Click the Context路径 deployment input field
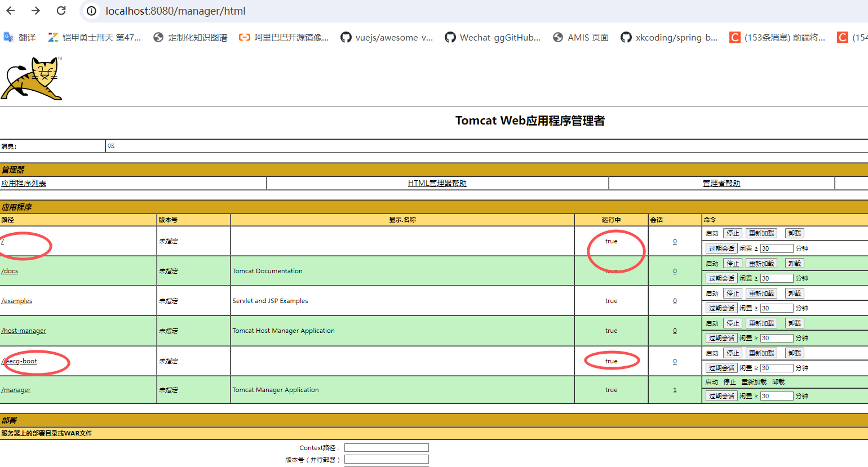Viewport: 868px width, 467px height. (x=387, y=447)
